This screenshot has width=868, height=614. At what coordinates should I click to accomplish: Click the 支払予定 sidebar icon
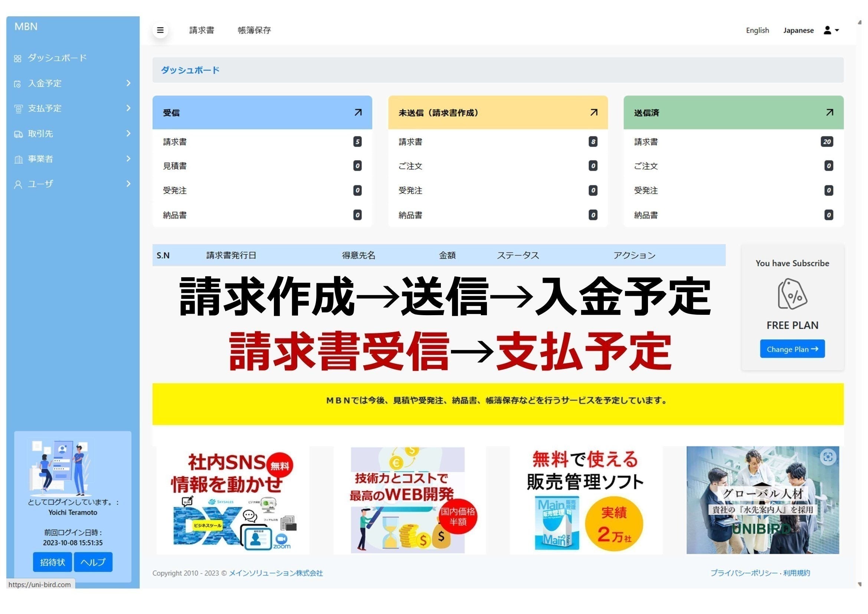click(x=18, y=109)
